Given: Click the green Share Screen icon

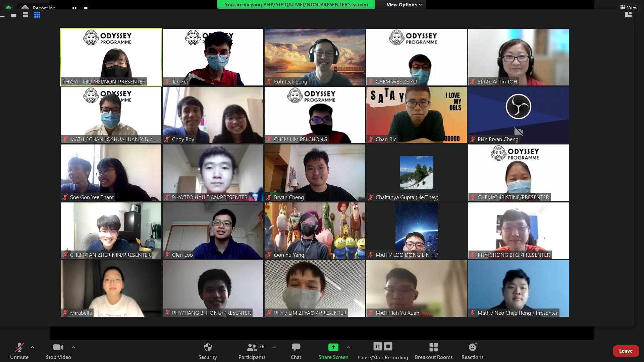Looking at the screenshot, I should coord(333,347).
